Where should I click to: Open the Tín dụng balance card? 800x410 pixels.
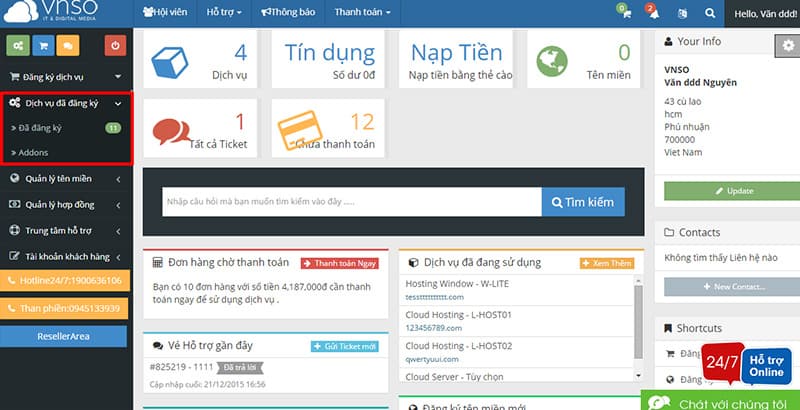click(x=328, y=59)
